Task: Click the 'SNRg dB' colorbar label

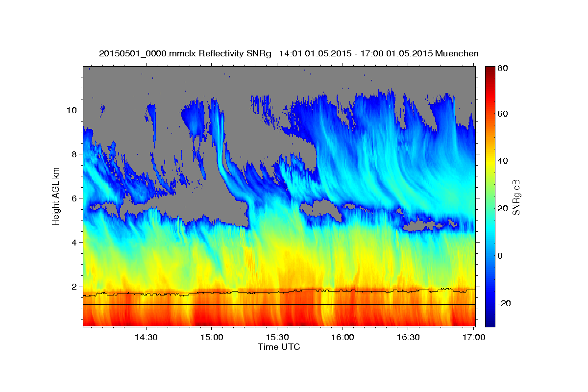Action: tap(516, 197)
